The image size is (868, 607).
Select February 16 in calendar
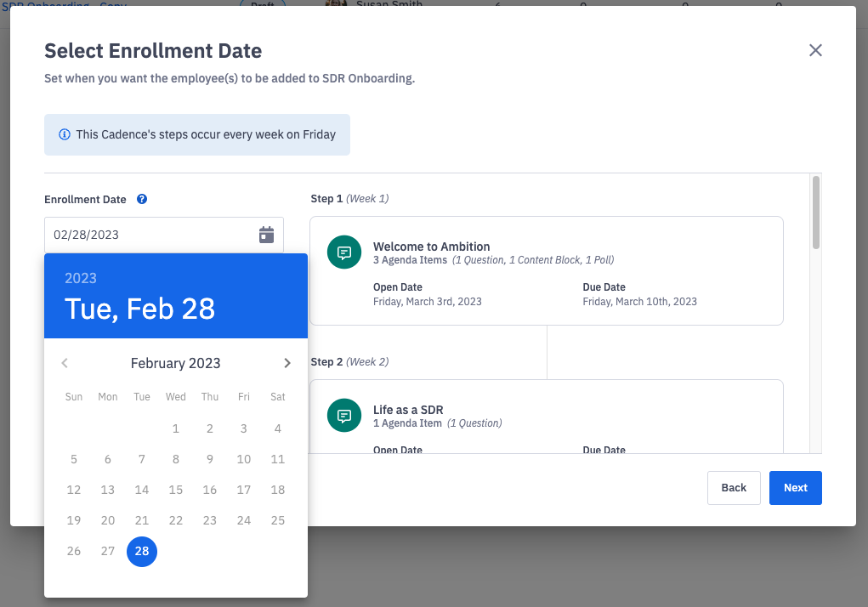coord(210,491)
